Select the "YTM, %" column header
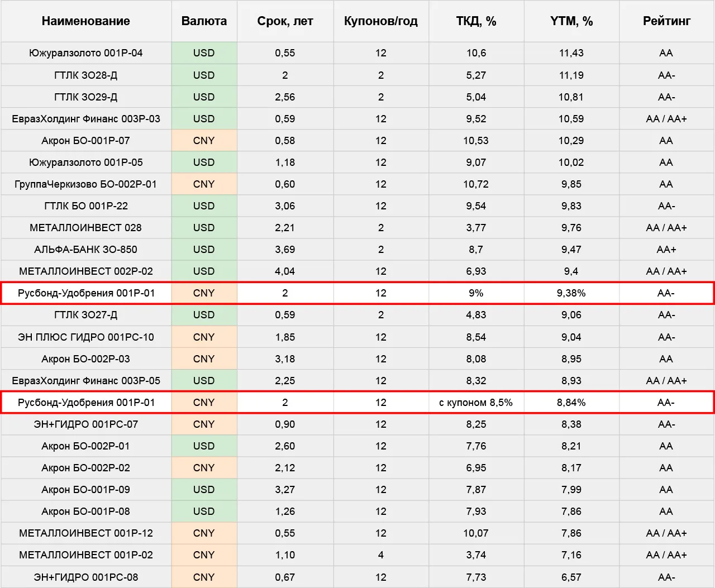 coord(571,21)
